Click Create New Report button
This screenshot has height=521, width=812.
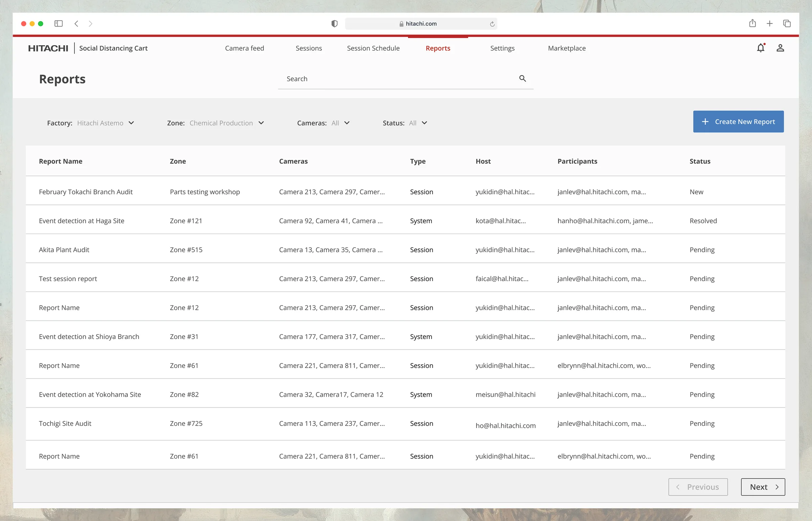pos(738,121)
